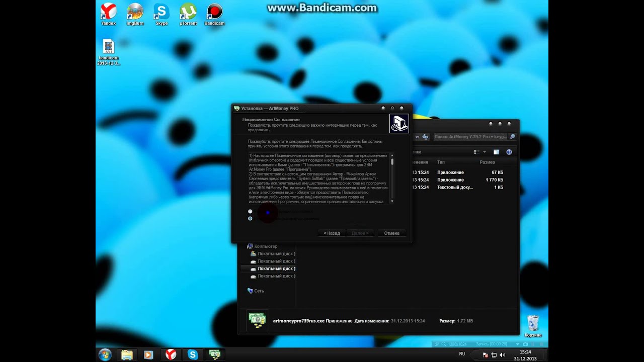Click the license text scrollbar up arrow
644x362 pixels.
[392, 155]
